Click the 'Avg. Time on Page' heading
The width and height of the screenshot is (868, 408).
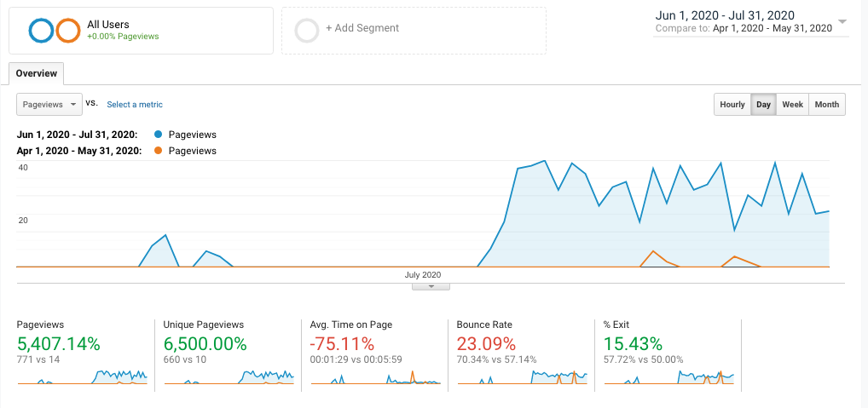[351, 325]
